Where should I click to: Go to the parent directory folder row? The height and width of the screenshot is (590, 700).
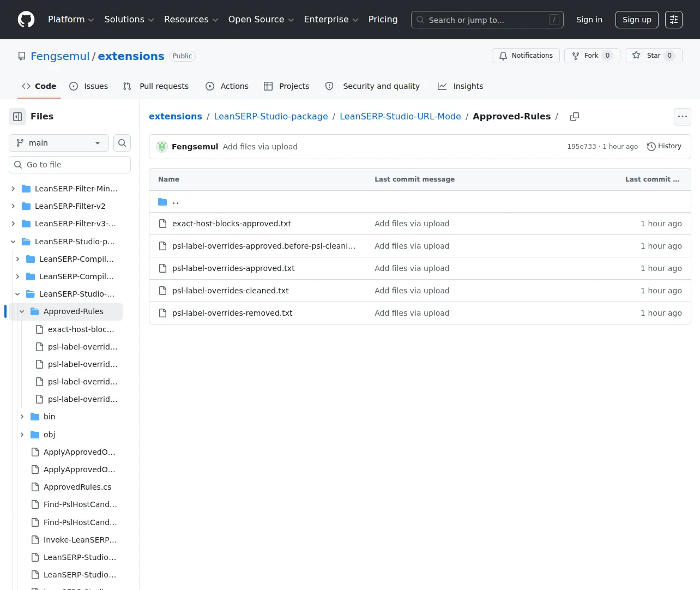click(420, 202)
